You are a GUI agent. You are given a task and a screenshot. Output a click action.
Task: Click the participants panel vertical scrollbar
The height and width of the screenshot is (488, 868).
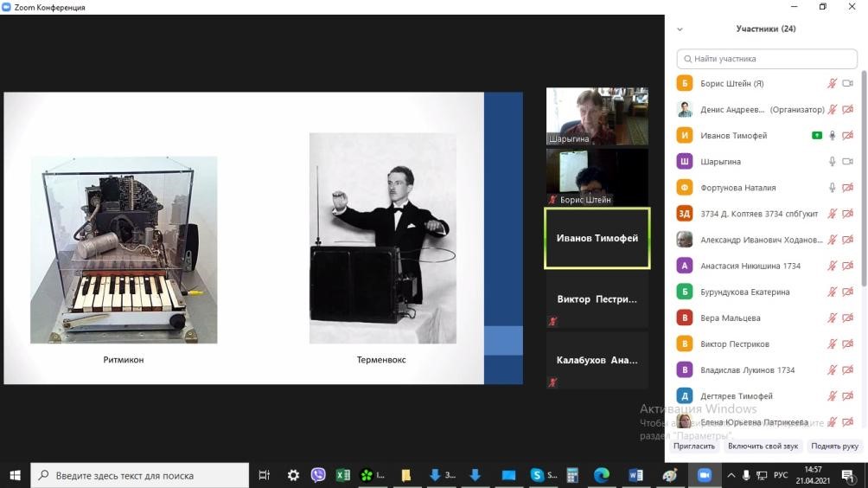click(x=865, y=177)
